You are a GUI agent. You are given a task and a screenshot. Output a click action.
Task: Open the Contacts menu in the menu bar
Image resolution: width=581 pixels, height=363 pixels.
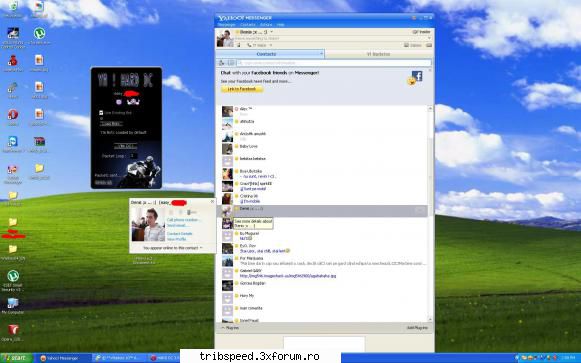click(248, 25)
